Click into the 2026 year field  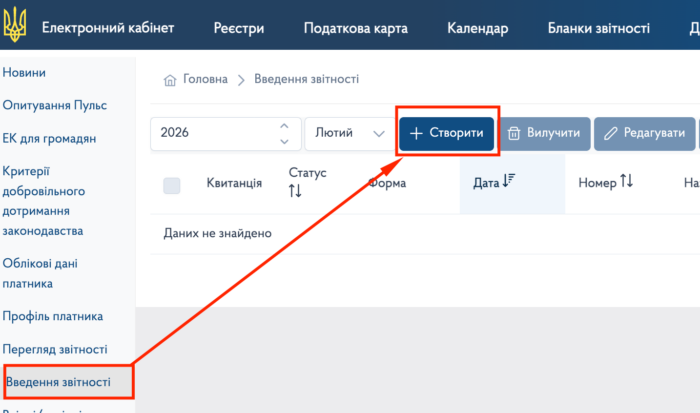pyautogui.click(x=210, y=133)
